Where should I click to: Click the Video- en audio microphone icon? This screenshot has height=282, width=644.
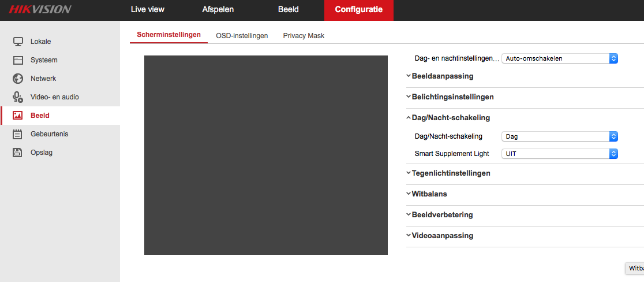click(x=18, y=97)
